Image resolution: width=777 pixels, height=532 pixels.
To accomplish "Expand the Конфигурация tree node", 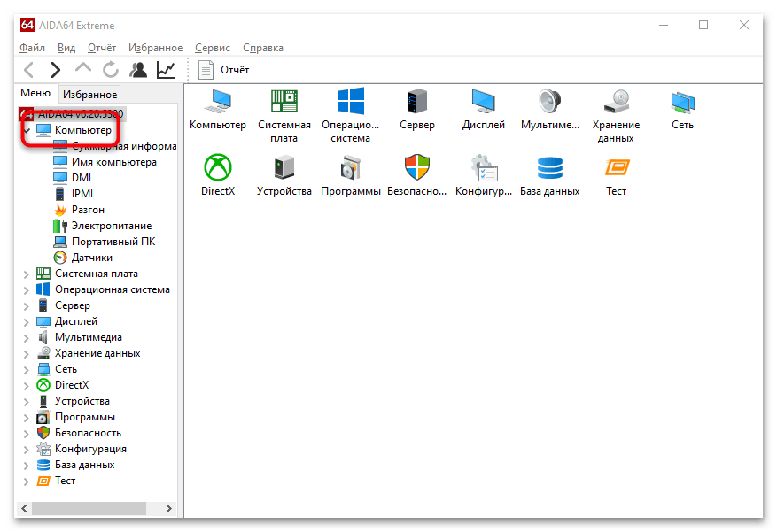I will 27,450.
